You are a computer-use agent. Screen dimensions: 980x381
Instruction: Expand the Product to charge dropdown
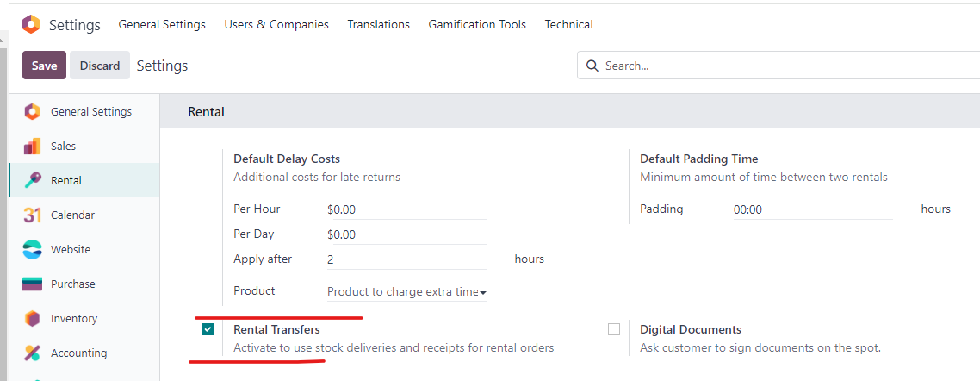[x=406, y=292]
